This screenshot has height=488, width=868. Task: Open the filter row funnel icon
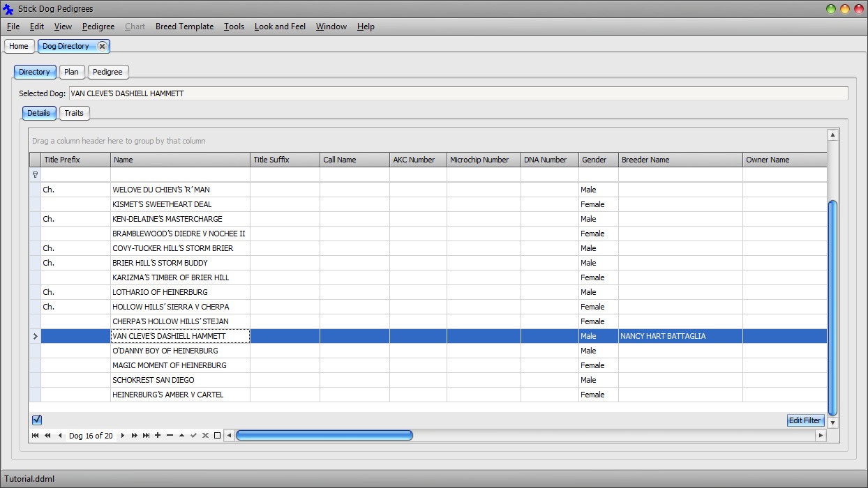35,174
